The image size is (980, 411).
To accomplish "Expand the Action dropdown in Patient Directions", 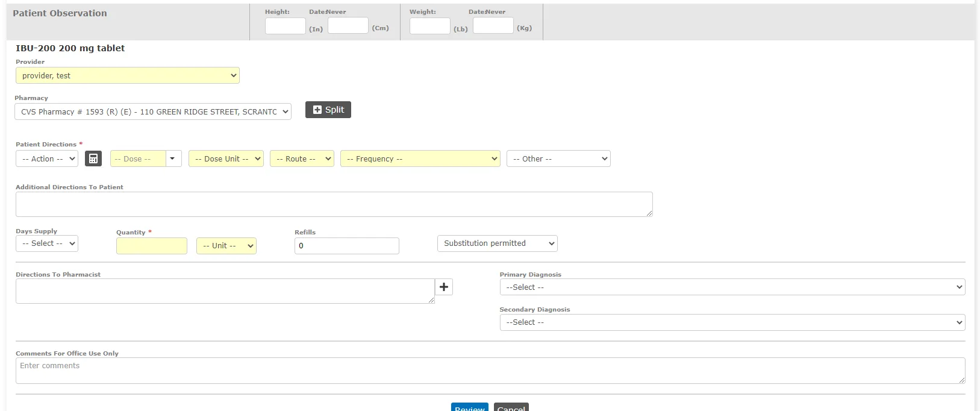I will point(47,158).
